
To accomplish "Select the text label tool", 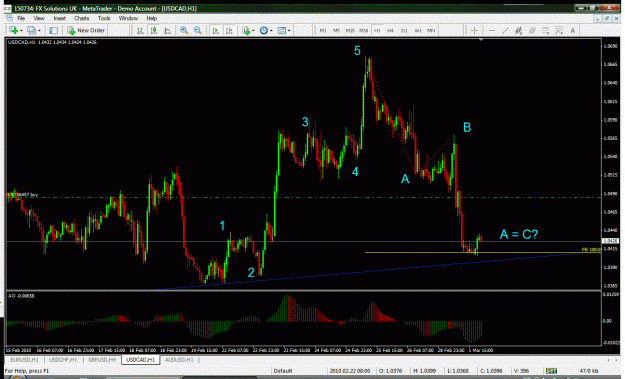I will pyautogui.click(x=573, y=30).
